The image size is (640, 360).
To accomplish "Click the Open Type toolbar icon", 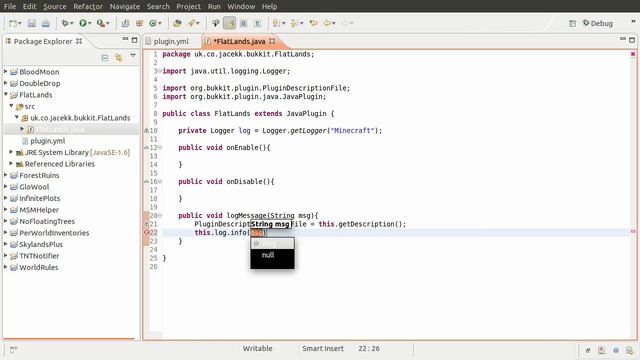I will (177, 23).
